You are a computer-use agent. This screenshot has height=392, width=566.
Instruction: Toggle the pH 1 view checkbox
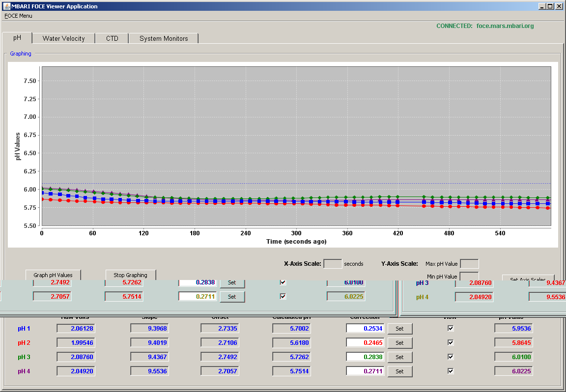451,328
